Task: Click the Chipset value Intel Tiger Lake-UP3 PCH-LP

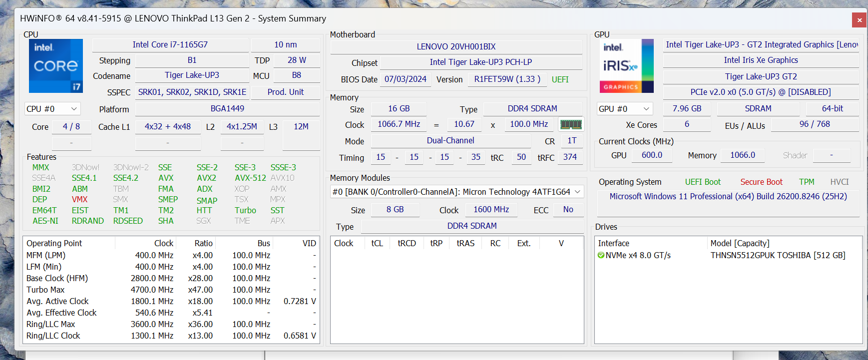Action: click(481, 62)
